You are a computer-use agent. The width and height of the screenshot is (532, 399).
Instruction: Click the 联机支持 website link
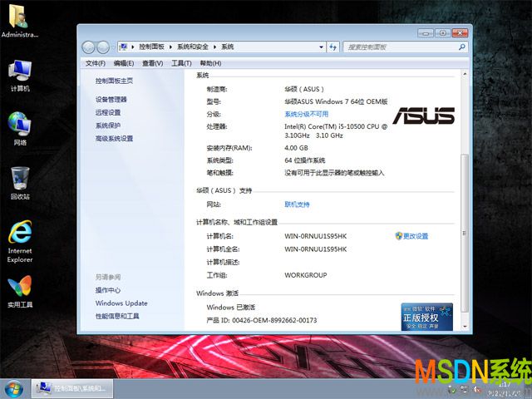click(297, 204)
